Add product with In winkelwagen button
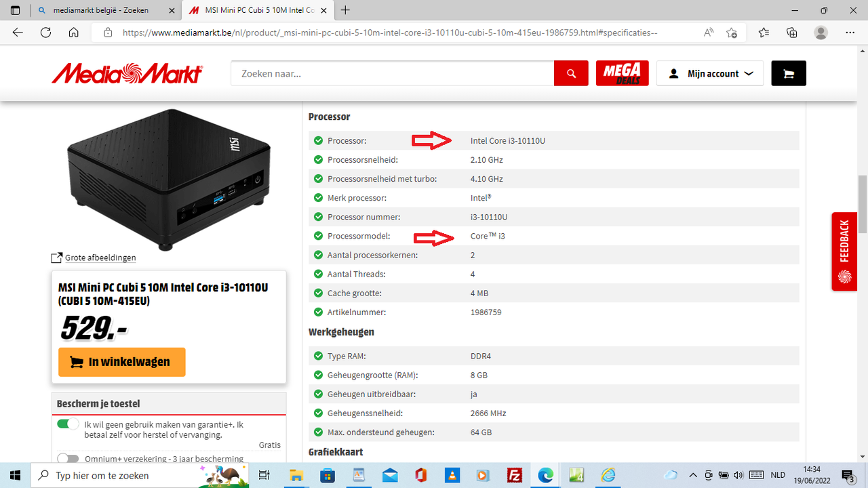868x488 pixels. click(122, 362)
